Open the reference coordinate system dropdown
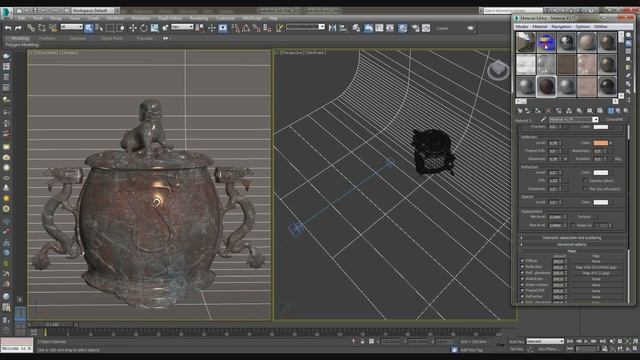 [182, 27]
